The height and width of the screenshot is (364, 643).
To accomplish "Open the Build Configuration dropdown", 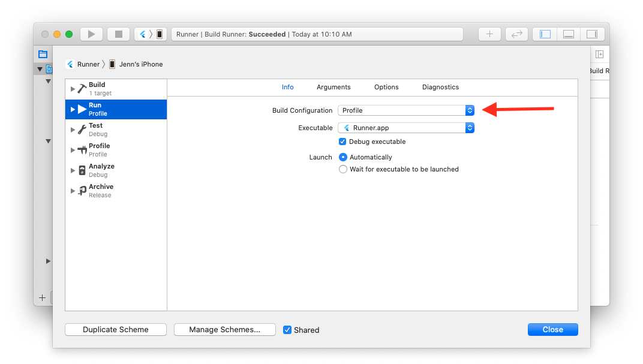I will tap(406, 110).
